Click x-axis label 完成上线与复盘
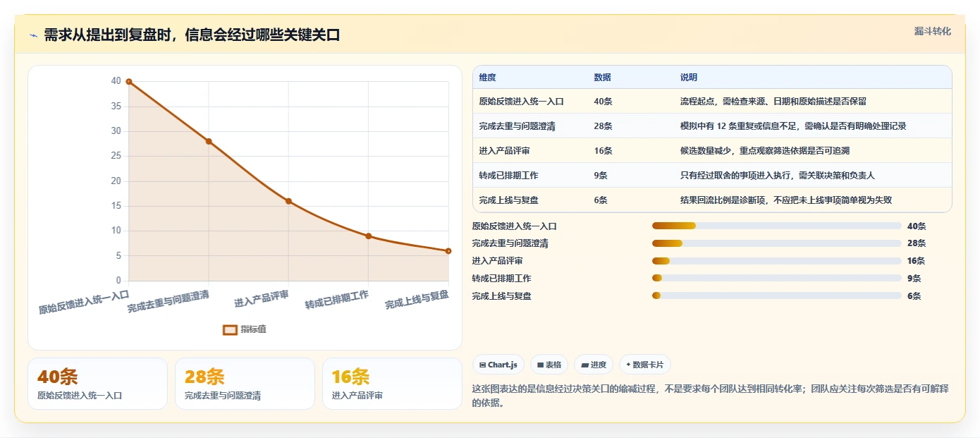The height and width of the screenshot is (438, 980). tap(417, 300)
